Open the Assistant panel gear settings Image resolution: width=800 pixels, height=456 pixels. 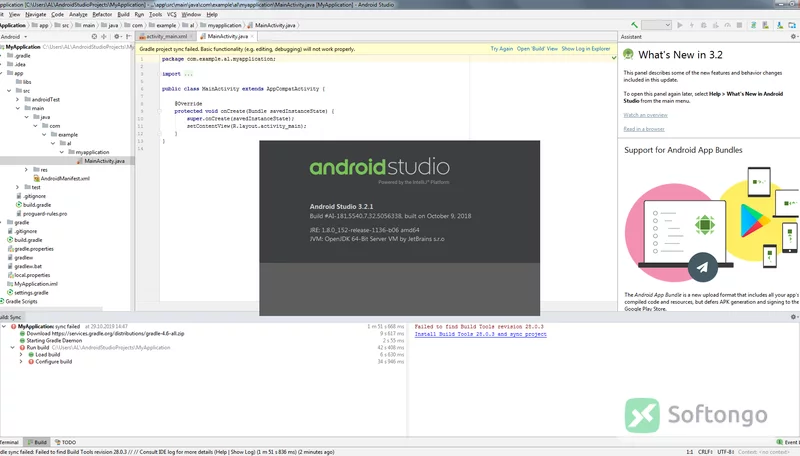[793, 37]
